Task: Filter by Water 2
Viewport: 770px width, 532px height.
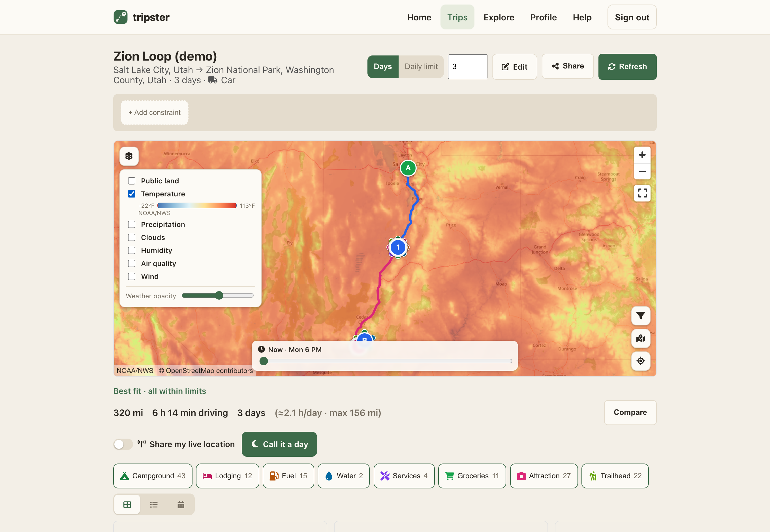Action: click(x=343, y=476)
